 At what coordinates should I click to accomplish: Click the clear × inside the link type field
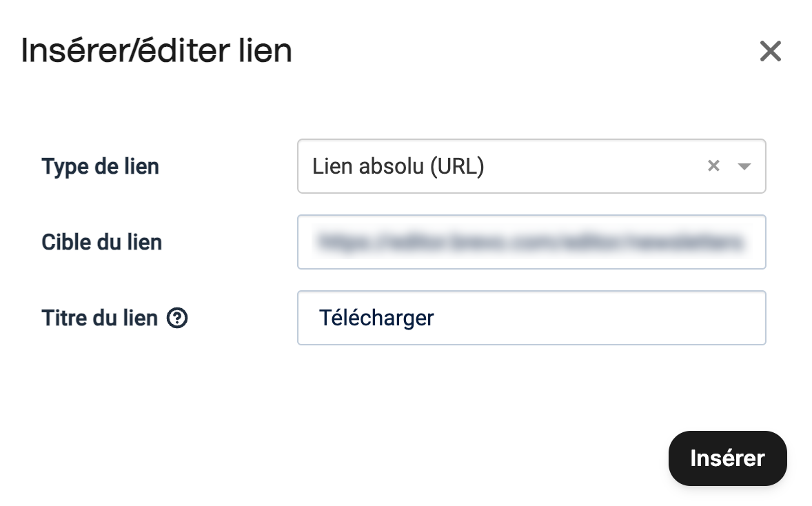(x=713, y=165)
